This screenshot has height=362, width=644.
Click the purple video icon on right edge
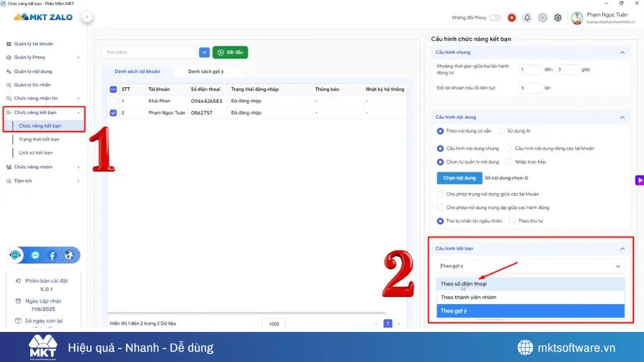point(639,180)
